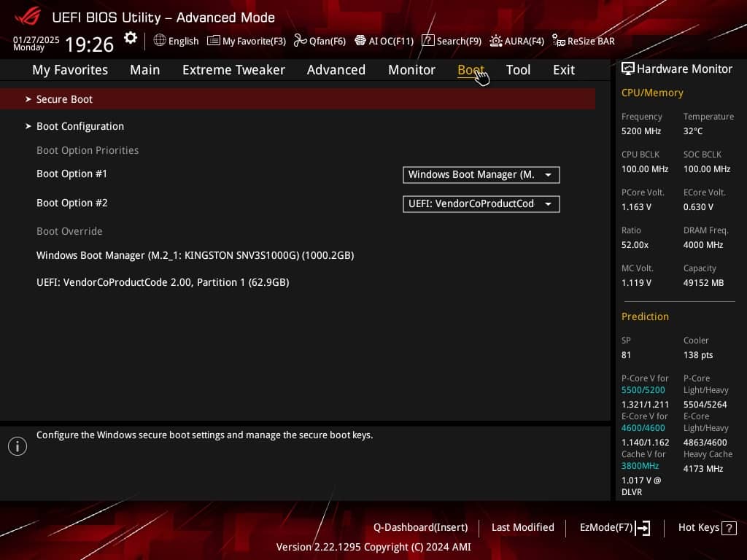Open Boot Option #1 dropdown
This screenshot has width=747, height=560.
pos(481,175)
